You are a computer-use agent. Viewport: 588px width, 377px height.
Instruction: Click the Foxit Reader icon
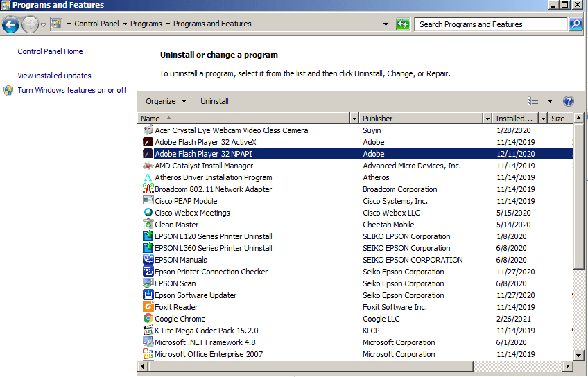click(148, 307)
